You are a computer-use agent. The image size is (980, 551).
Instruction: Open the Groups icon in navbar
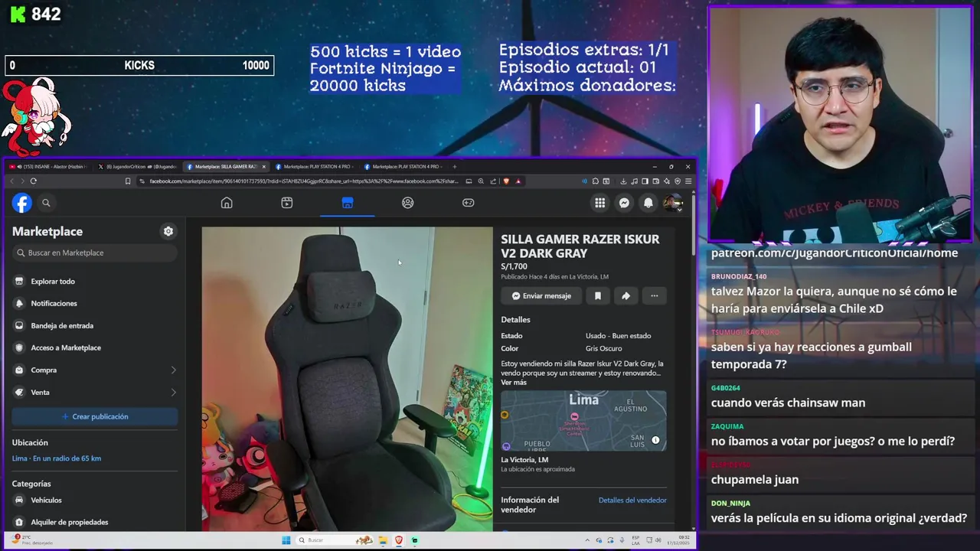pos(408,203)
